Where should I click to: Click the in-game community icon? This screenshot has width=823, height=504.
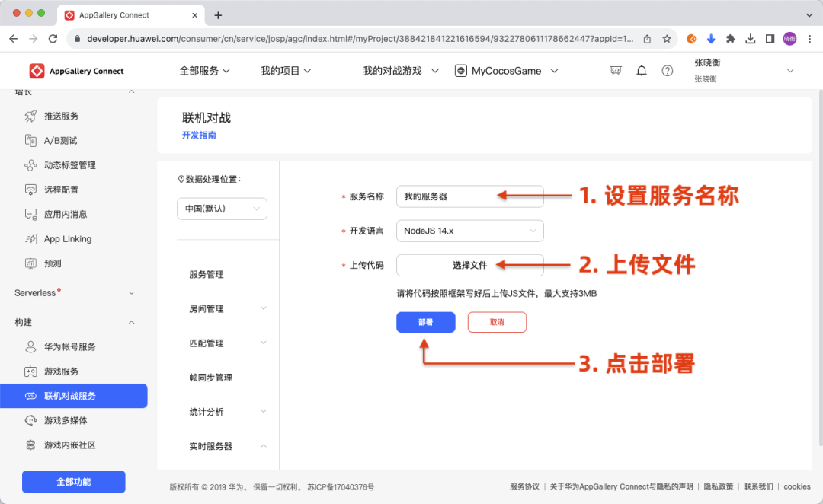[30, 445]
